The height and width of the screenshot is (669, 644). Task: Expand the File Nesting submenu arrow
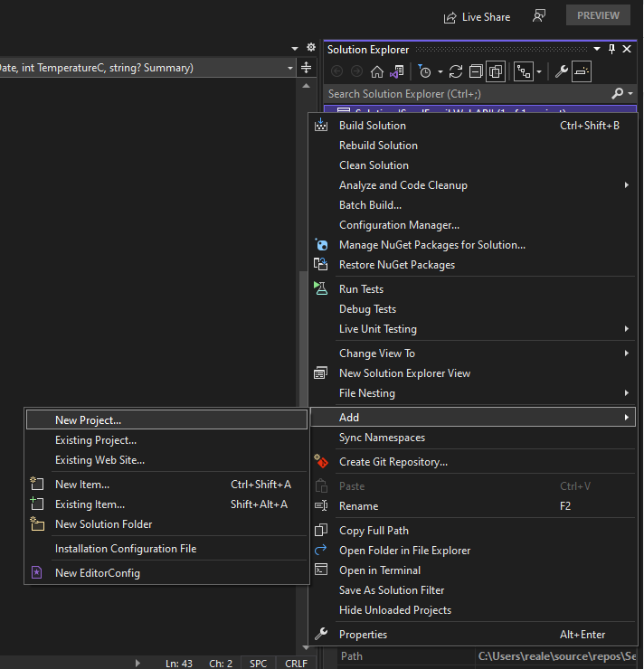pyautogui.click(x=626, y=393)
